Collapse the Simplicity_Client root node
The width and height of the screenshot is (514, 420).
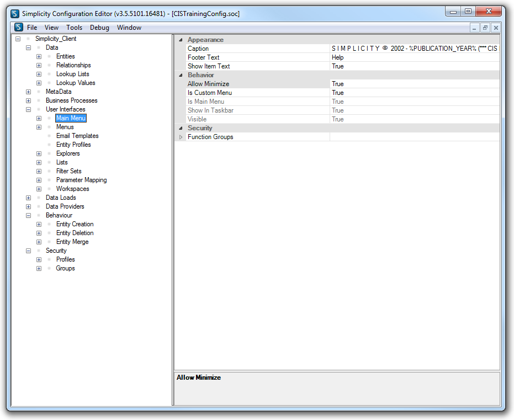tap(18, 39)
